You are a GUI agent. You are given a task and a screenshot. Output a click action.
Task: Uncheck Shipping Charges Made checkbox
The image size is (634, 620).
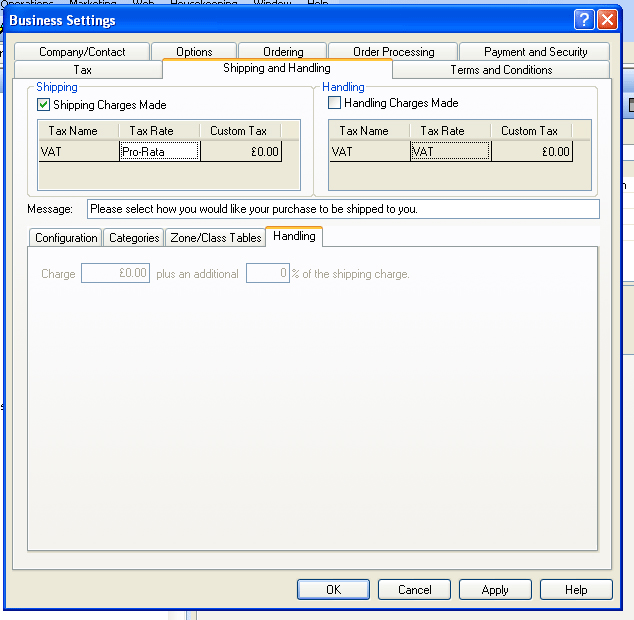43,105
